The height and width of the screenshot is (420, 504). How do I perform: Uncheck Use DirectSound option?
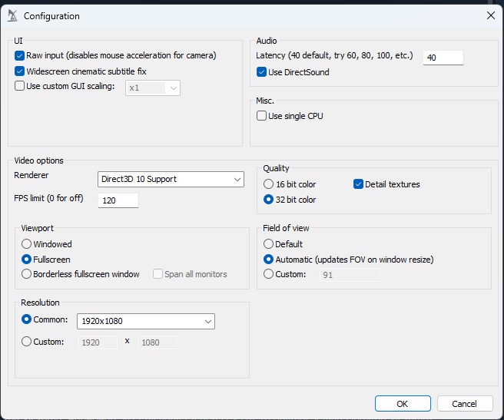(262, 72)
